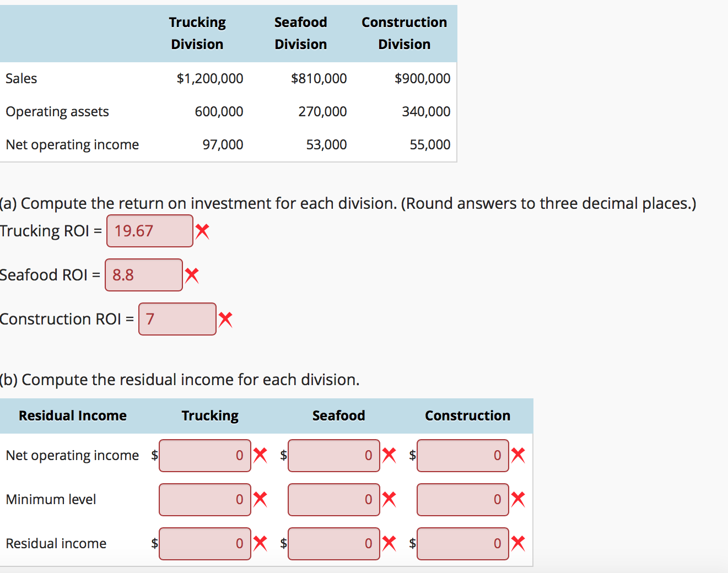Click the Seafood header in residual table

339,415
